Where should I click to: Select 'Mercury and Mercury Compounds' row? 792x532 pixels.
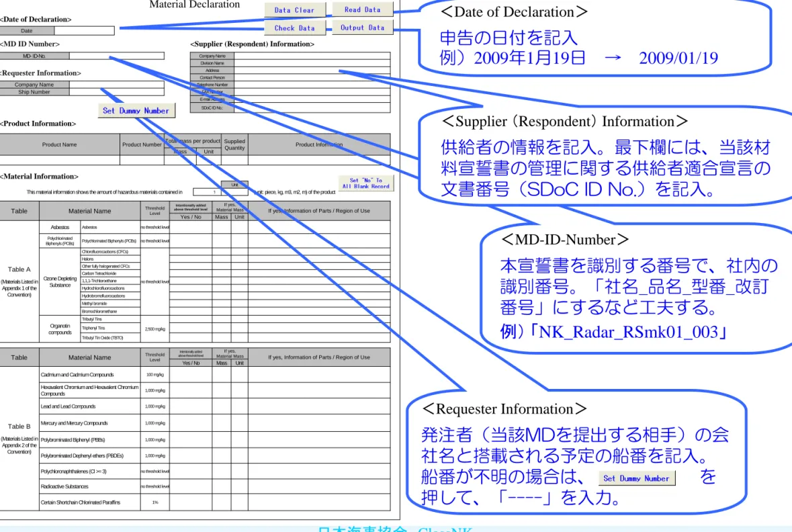[90, 423]
